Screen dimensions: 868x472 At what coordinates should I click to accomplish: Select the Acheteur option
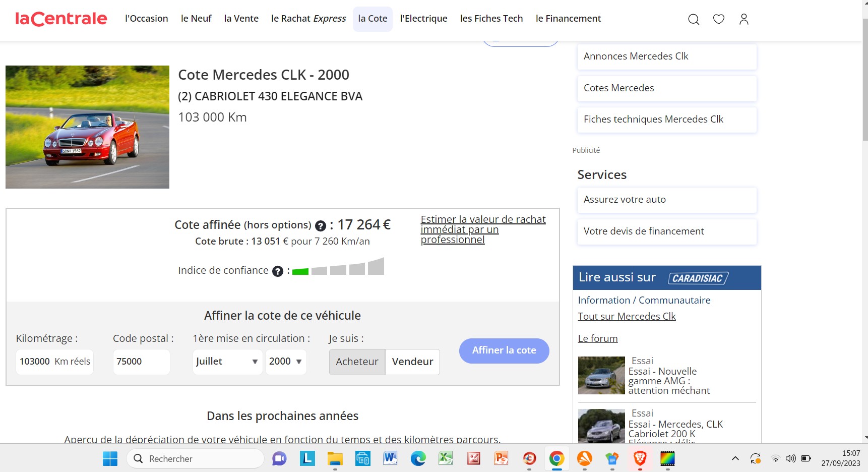[357, 362]
